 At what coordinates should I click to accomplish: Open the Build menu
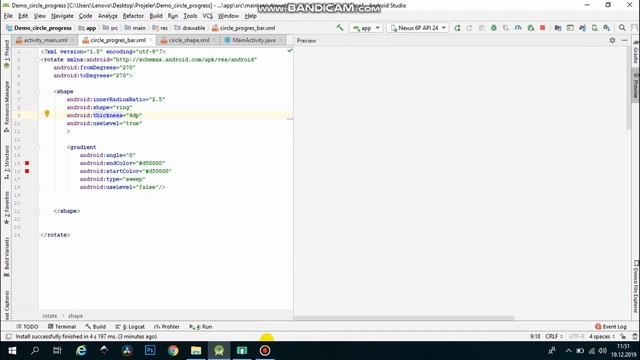[156, 16]
